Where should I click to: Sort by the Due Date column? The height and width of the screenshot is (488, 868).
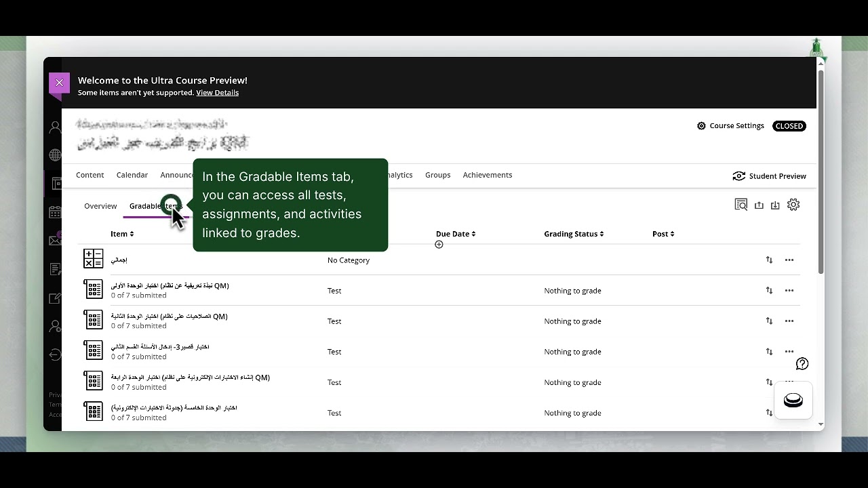(456, 234)
